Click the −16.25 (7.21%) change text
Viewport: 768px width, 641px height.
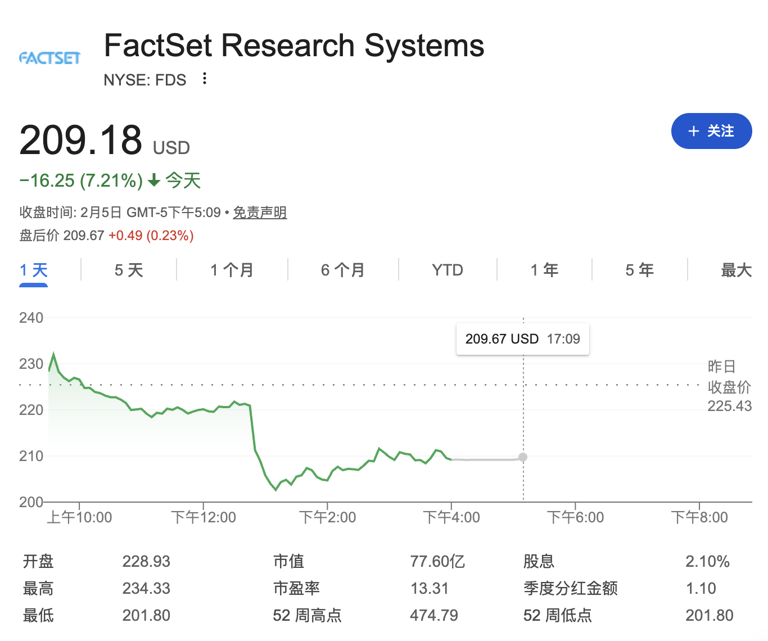[81, 181]
